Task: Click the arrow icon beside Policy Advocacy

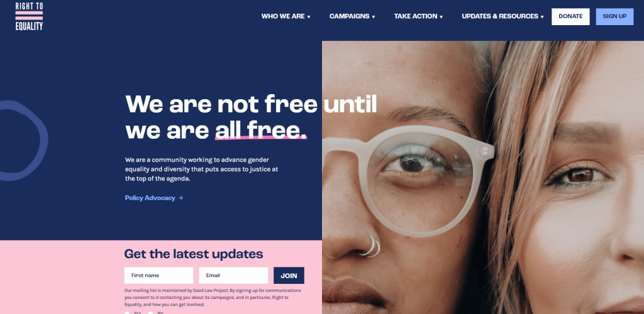Action: tap(180, 198)
